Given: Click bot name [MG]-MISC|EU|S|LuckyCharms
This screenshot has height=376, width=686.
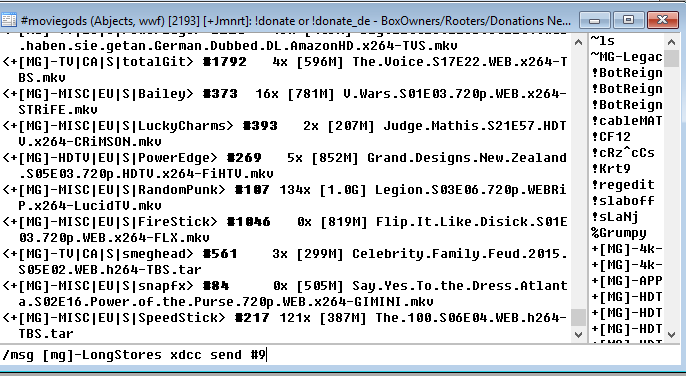Looking at the screenshot, I should (x=122, y=126).
